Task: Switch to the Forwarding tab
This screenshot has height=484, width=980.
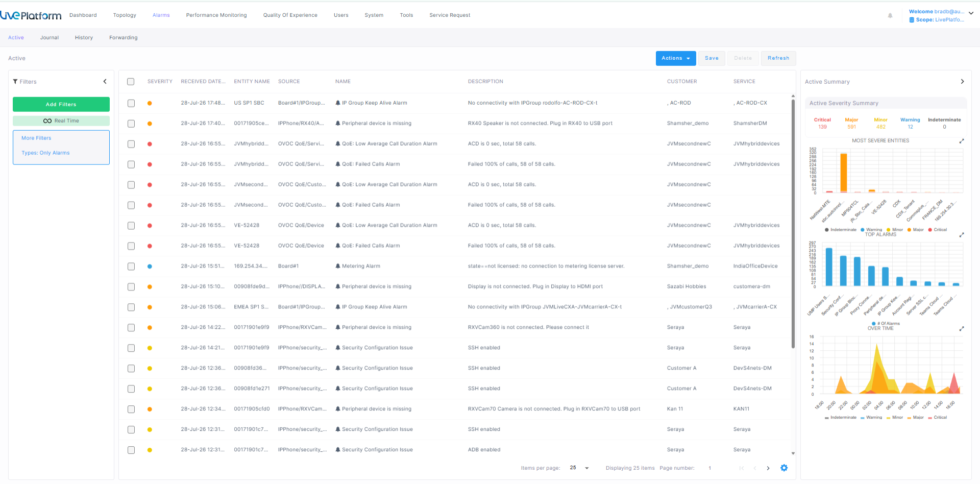Action: [x=124, y=38]
